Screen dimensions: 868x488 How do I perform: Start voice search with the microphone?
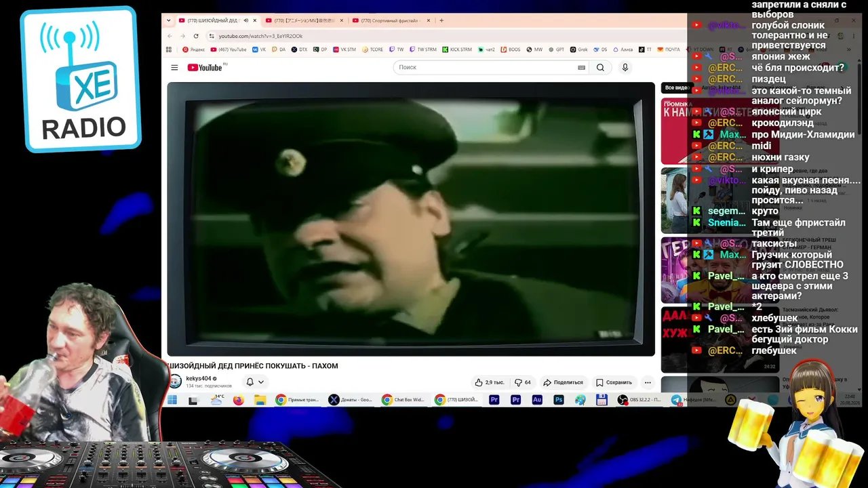[x=625, y=67]
